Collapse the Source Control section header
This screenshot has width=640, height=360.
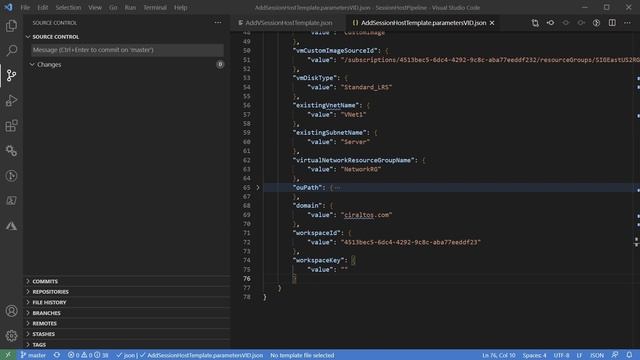[127, 37]
